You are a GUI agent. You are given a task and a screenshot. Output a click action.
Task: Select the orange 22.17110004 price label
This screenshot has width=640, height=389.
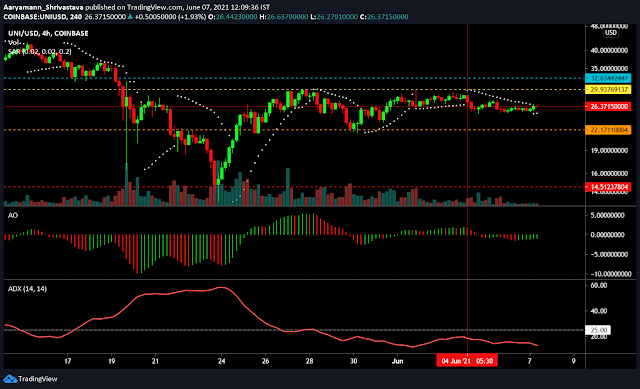click(x=608, y=130)
